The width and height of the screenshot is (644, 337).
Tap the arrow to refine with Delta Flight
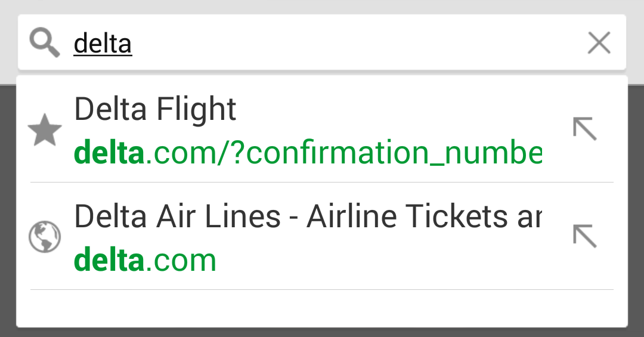pyautogui.click(x=584, y=129)
